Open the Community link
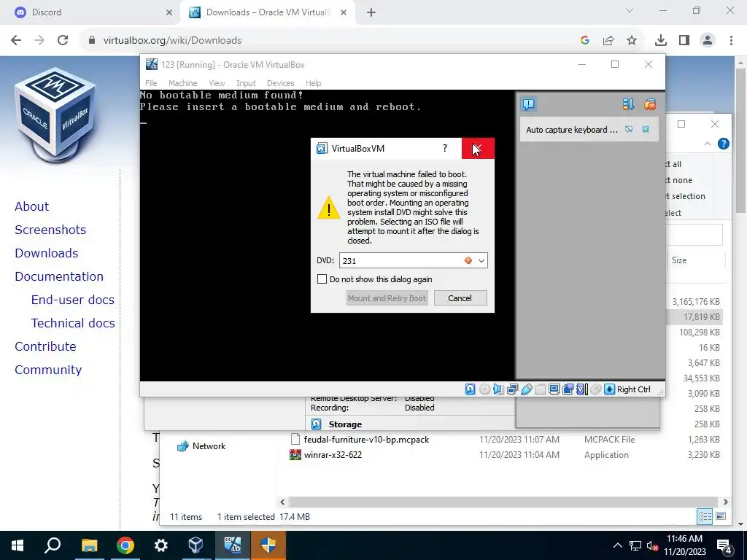Image resolution: width=747 pixels, height=560 pixels. point(48,370)
